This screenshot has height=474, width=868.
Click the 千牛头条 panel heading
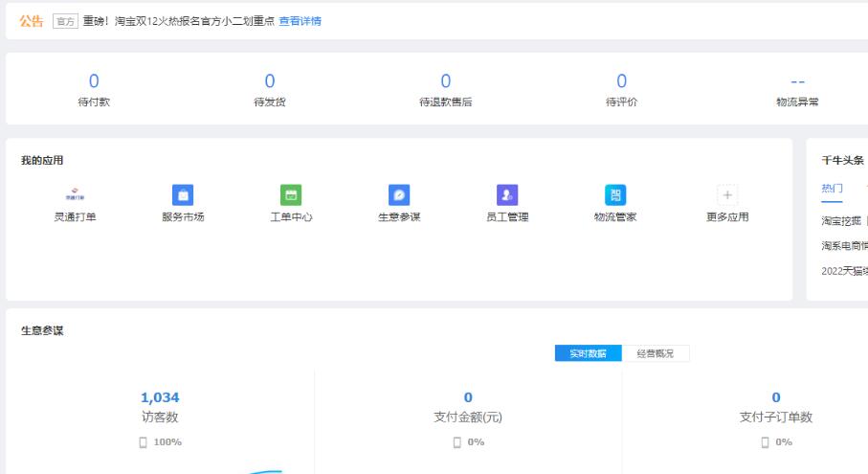coord(842,161)
